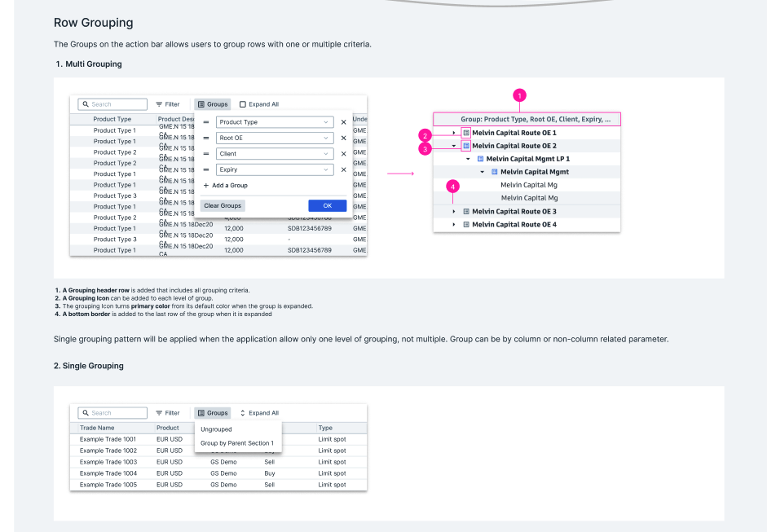Image resolution: width=776 pixels, height=532 pixels.
Task: Remove the Product Type group with its X
Action: coord(343,122)
